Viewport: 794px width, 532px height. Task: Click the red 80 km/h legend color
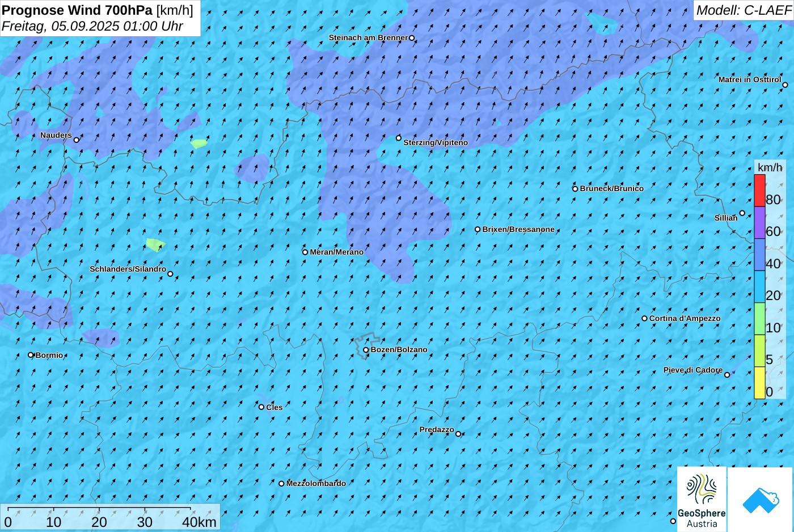click(759, 191)
